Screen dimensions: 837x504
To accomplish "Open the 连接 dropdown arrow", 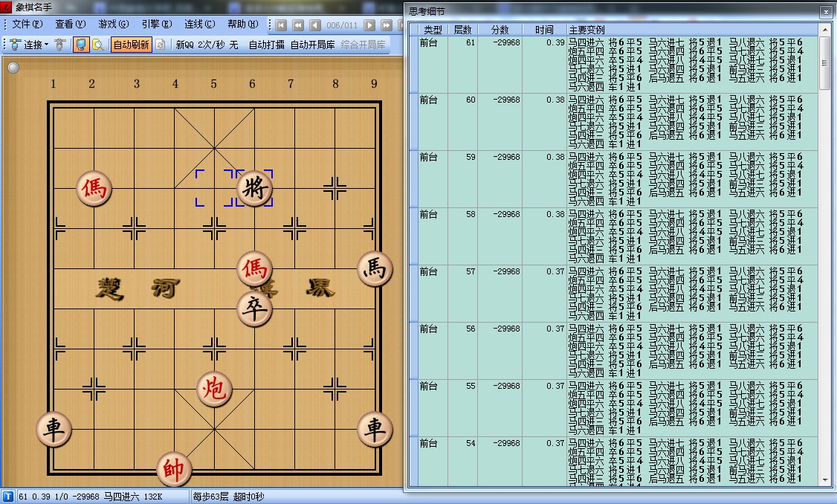I will [48, 45].
